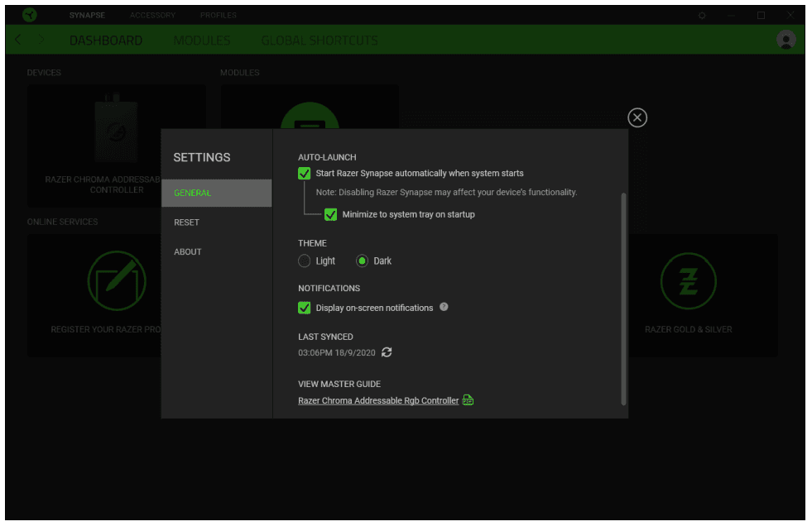The image size is (812, 531).
Task: Refresh sync using the circular arrows icon
Action: click(x=387, y=352)
